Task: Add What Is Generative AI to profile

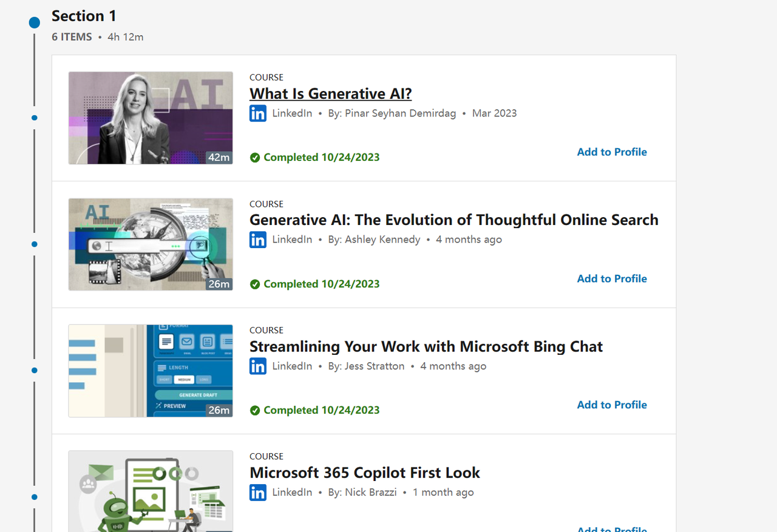Action: (x=612, y=152)
